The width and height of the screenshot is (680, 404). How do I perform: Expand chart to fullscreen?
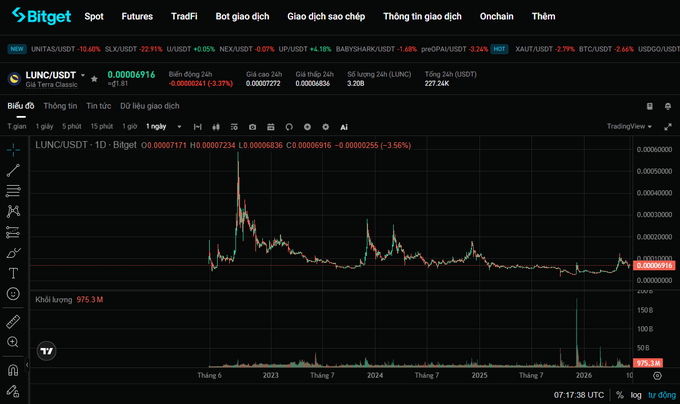click(x=668, y=127)
